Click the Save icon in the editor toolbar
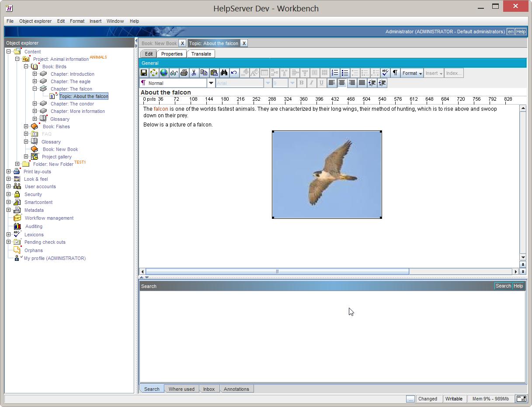The height and width of the screenshot is (407, 532). coord(144,73)
